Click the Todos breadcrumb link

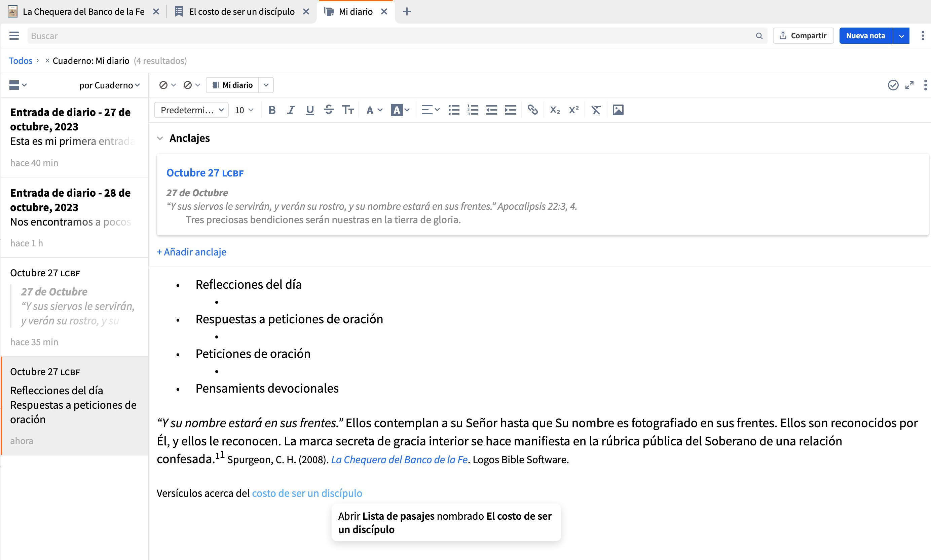pyautogui.click(x=21, y=61)
